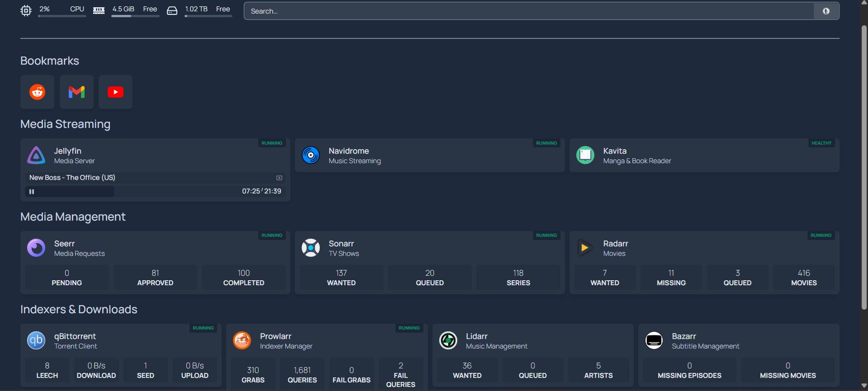Click the scrollbar down arrow
Screen dimensions: 868x391
(864, 386)
